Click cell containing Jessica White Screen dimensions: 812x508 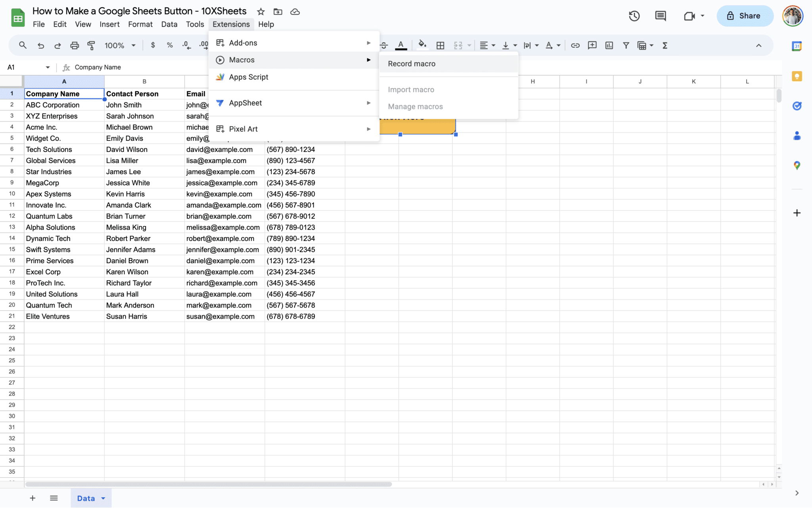[128, 183]
